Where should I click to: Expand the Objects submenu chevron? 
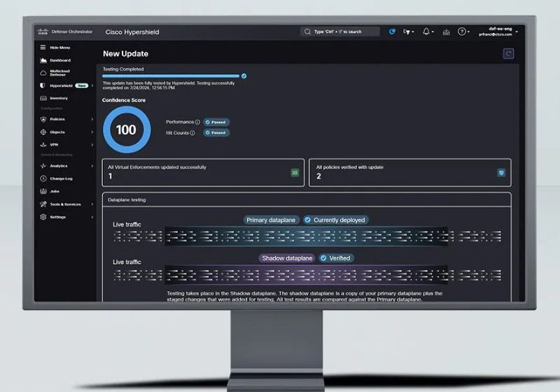pos(92,132)
